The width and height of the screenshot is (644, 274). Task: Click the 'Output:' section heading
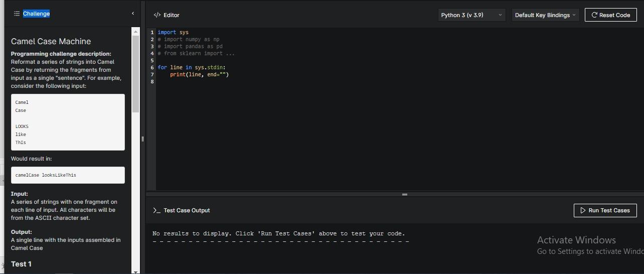22,232
